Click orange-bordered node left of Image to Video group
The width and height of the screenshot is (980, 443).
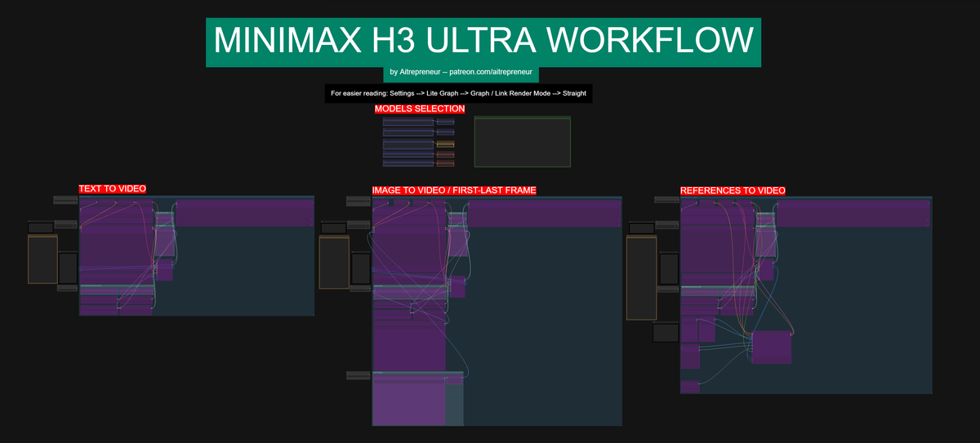click(x=334, y=262)
